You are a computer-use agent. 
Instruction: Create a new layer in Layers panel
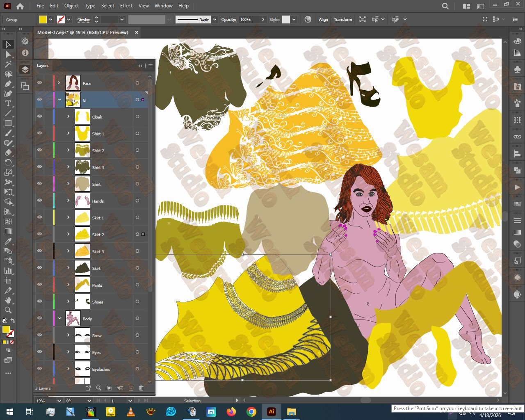pos(131,388)
